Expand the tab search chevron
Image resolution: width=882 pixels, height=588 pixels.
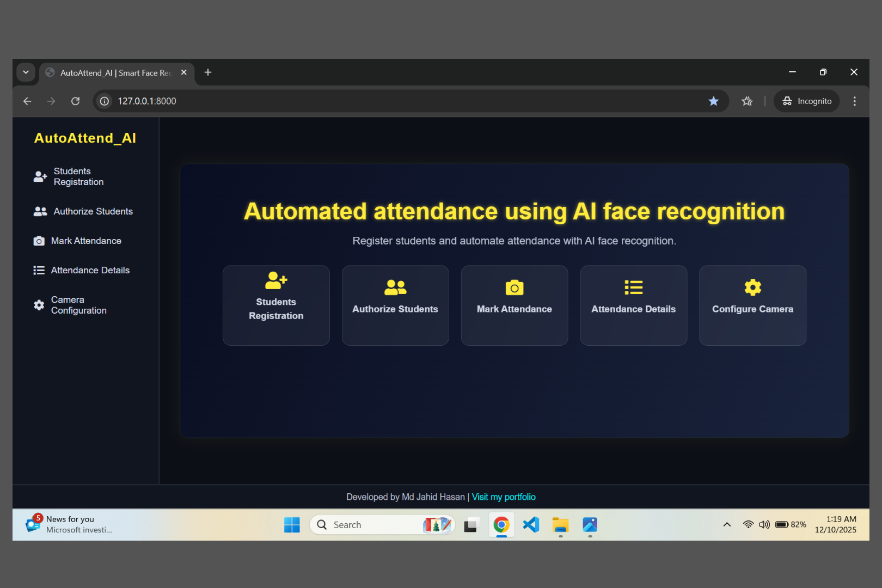26,72
